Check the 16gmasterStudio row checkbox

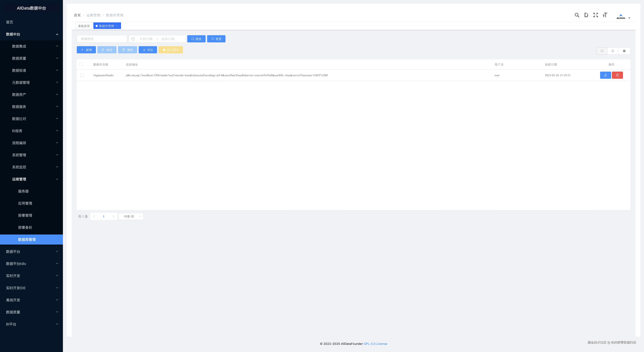click(82, 75)
